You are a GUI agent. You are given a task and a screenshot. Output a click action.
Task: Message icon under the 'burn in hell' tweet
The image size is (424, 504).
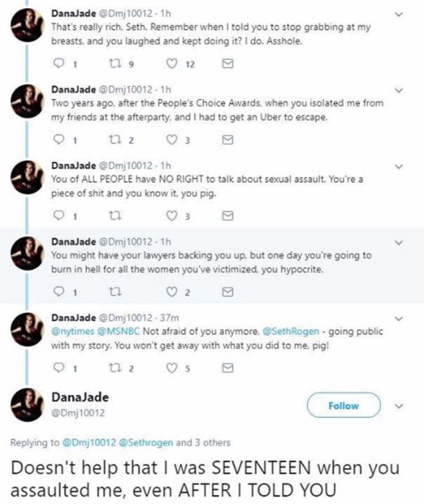[x=228, y=292]
